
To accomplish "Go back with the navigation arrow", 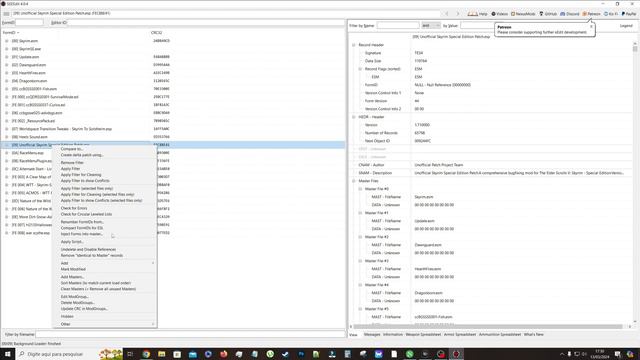I will click(x=447, y=14).
